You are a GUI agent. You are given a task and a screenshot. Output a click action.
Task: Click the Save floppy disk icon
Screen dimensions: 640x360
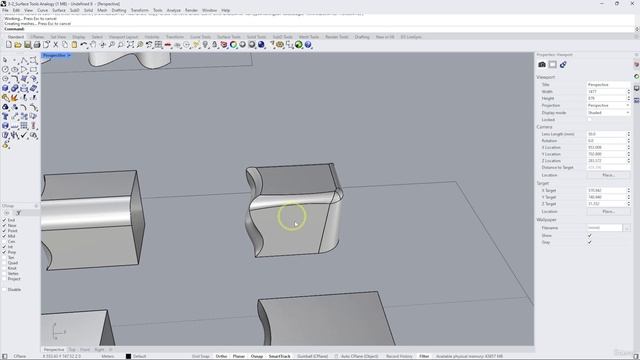point(27,44)
